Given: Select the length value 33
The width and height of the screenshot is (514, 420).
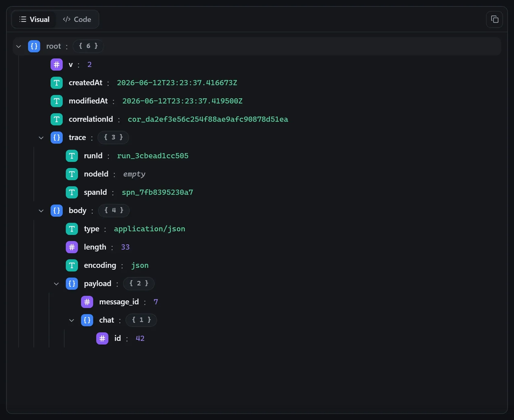Looking at the screenshot, I should [x=125, y=247].
